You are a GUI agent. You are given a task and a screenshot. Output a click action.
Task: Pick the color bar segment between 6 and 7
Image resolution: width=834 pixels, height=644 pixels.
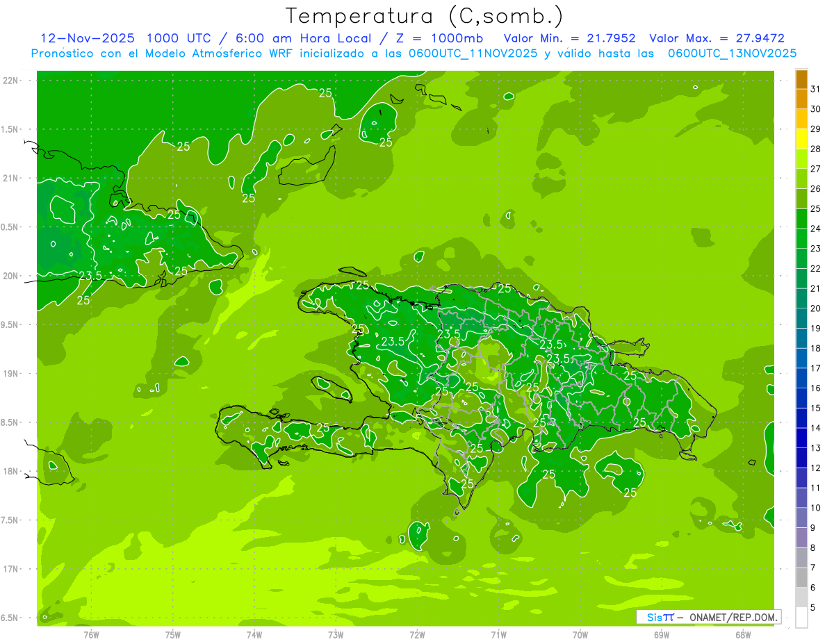(x=801, y=578)
